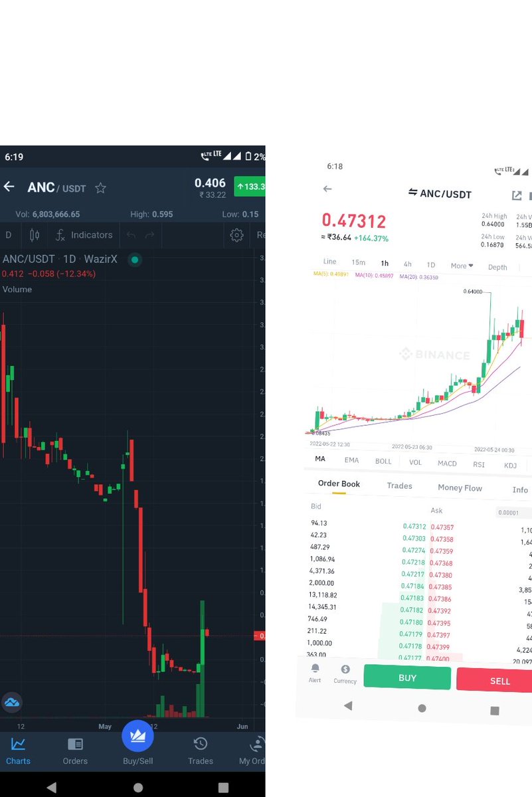Open the D interval selector in WazirX toolbar
The height and width of the screenshot is (797, 532).
[x=9, y=235]
